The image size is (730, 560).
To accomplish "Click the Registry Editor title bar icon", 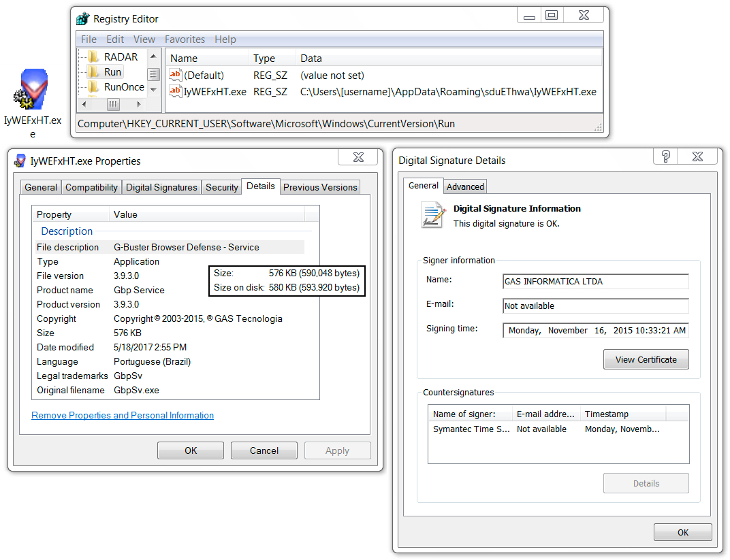I will [x=83, y=18].
